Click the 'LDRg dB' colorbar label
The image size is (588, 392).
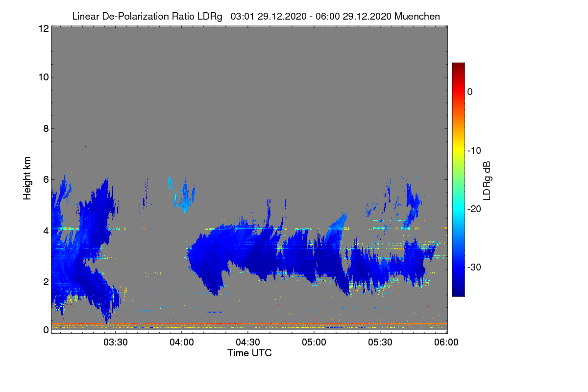487,181
